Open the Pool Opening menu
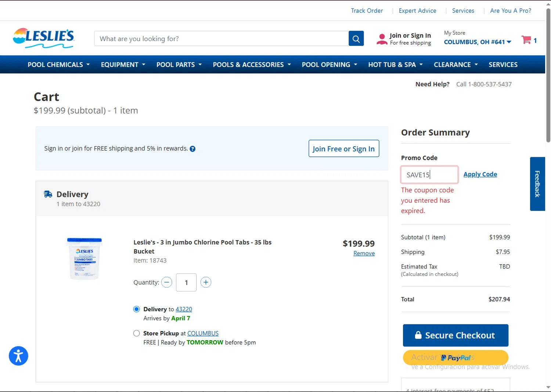Image resolution: width=551 pixels, height=392 pixels. point(329,65)
